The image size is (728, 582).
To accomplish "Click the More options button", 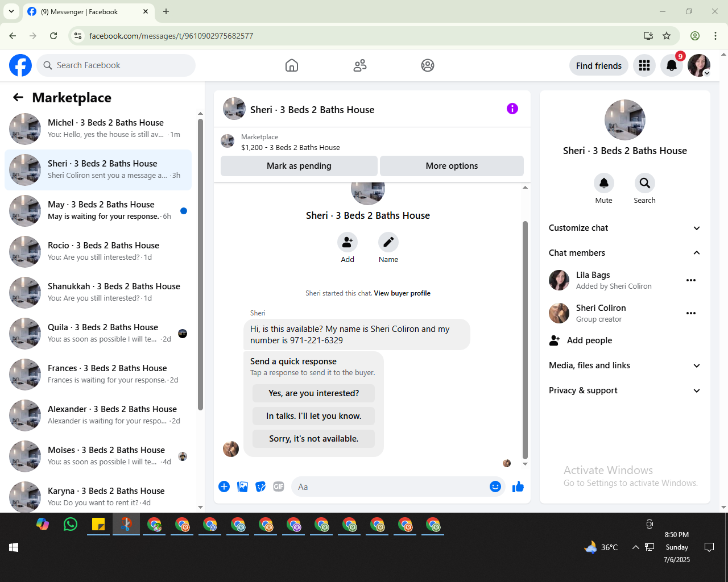I will tap(452, 166).
